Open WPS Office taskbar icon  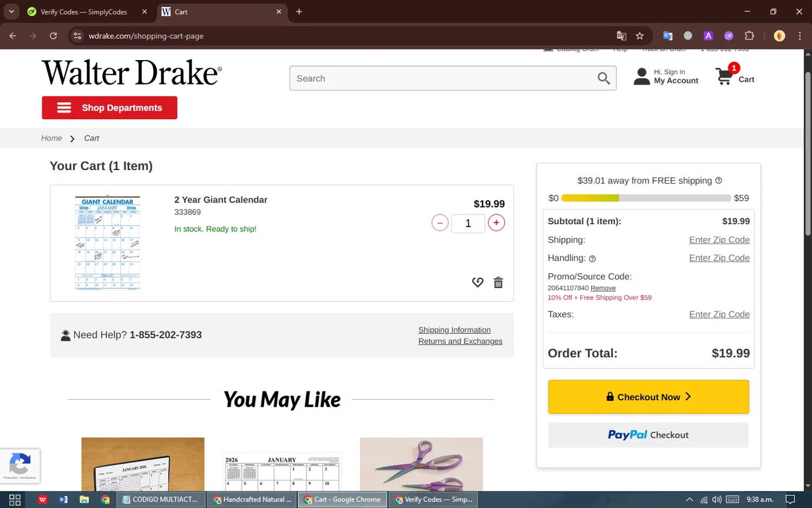[x=42, y=500]
